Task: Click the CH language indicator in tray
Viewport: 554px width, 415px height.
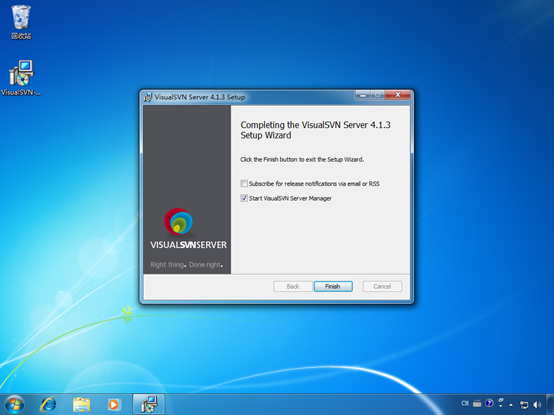Action: [465, 403]
